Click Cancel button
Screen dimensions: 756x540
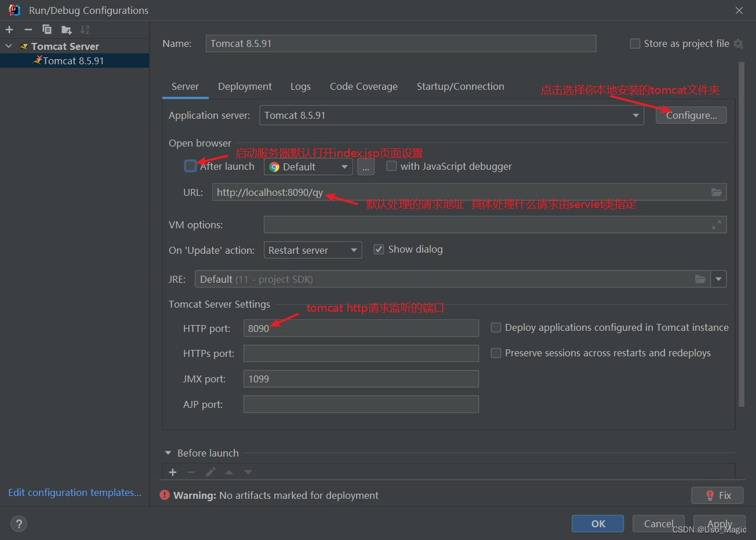(659, 524)
